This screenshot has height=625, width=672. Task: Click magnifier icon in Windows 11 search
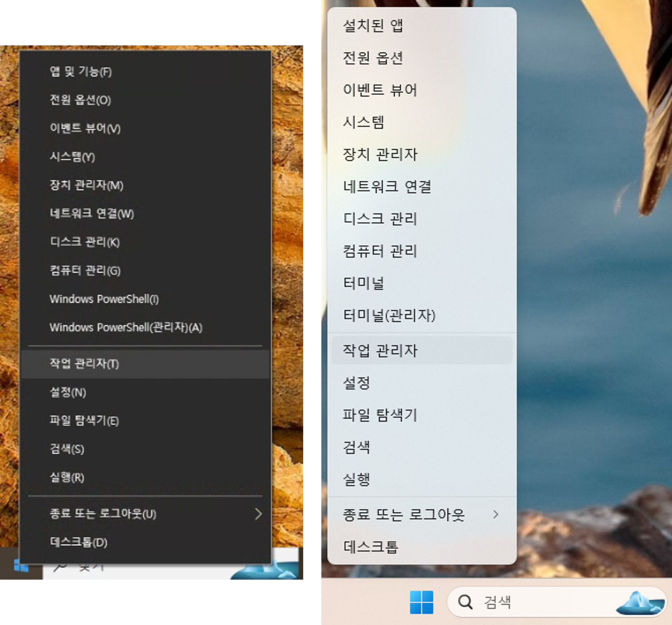[465, 602]
